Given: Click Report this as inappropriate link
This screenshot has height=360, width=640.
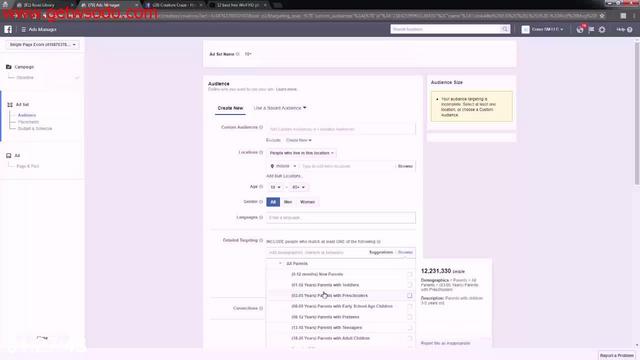Looking at the screenshot, I should pos(445,343).
